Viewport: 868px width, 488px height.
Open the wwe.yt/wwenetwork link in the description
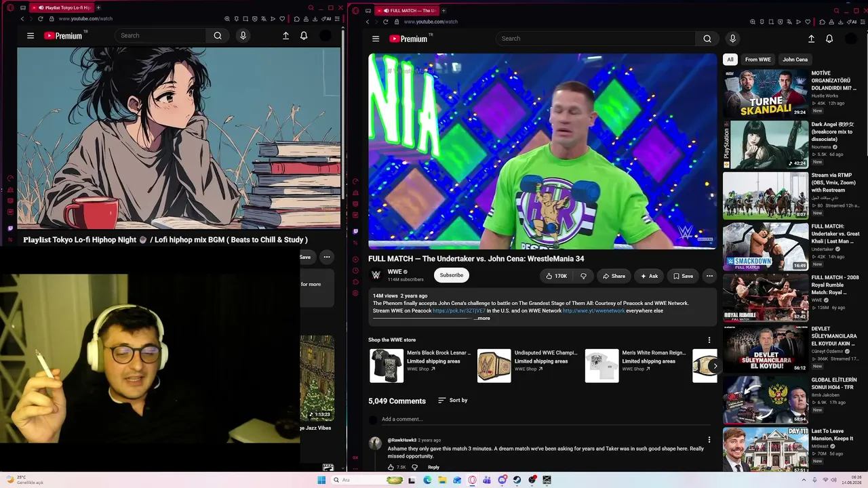pos(593,310)
